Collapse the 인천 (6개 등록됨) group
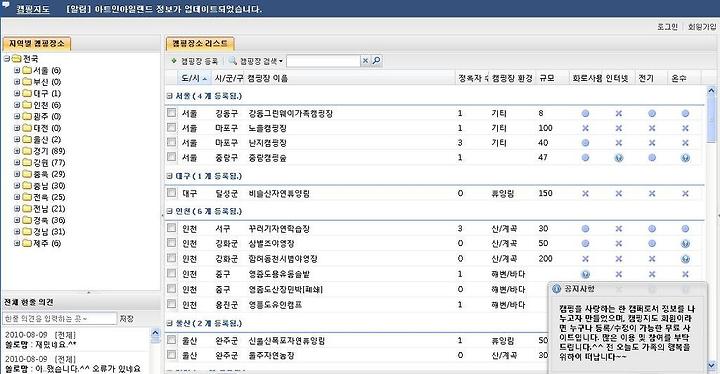 (x=169, y=211)
